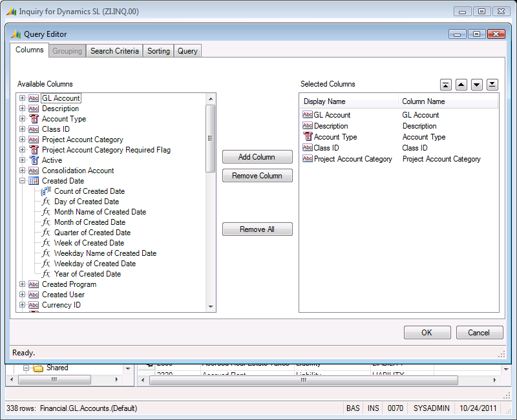
Task: Expand the GL Account tree node
Action: click(22, 98)
